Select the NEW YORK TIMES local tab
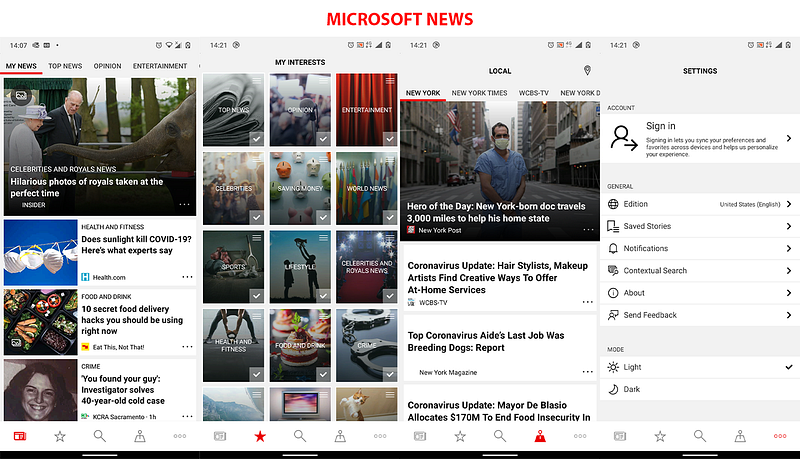 tap(479, 93)
